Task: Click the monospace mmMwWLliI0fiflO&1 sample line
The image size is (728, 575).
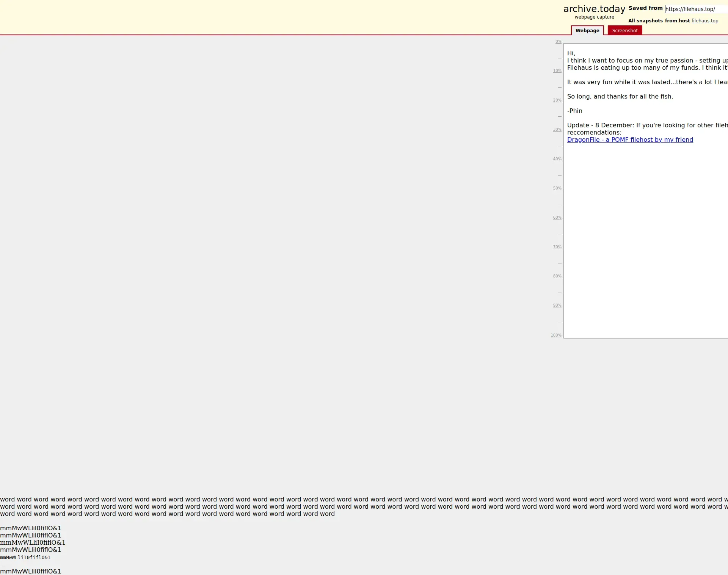Action: [x=25, y=558]
